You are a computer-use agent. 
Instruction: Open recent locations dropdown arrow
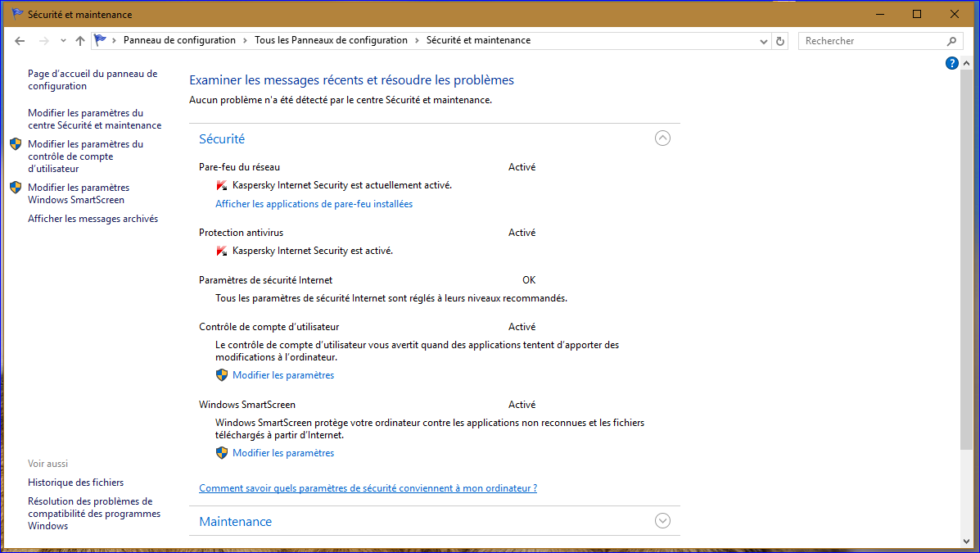click(x=63, y=41)
